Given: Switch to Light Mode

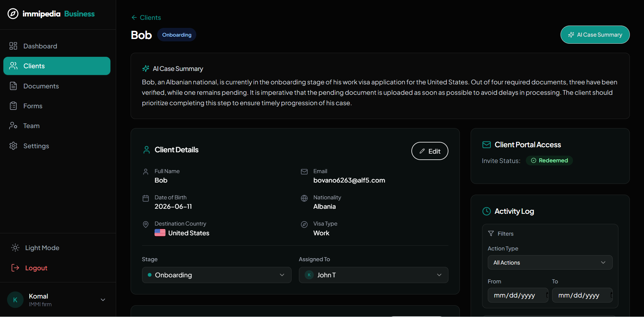Looking at the screenshot, I should coord(35,248).
